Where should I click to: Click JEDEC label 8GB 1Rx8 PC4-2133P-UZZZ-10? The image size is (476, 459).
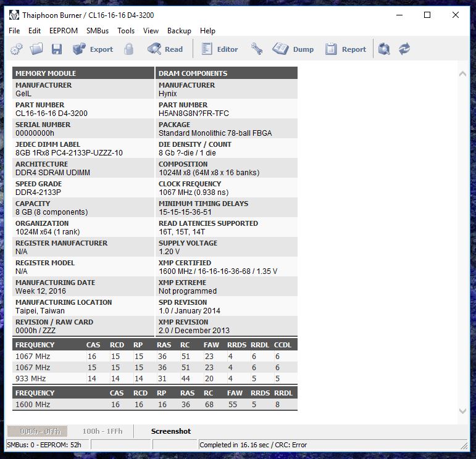[69, 152]
